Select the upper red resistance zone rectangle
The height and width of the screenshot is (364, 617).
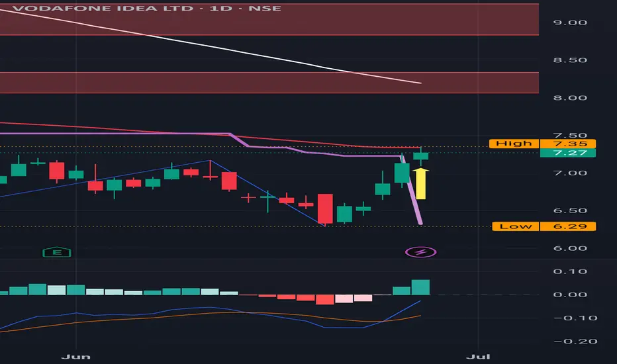pyautogui.click(x=269, y=19)
